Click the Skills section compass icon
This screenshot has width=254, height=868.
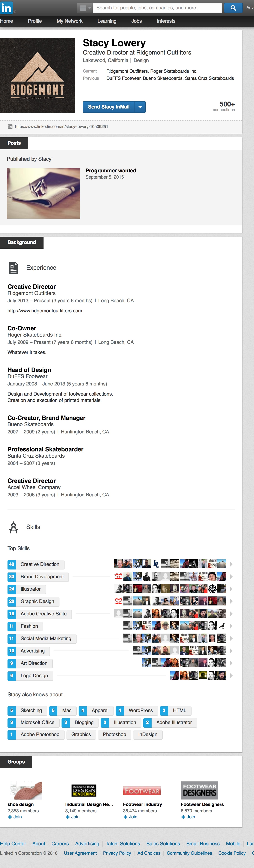[x=14, y=527]
